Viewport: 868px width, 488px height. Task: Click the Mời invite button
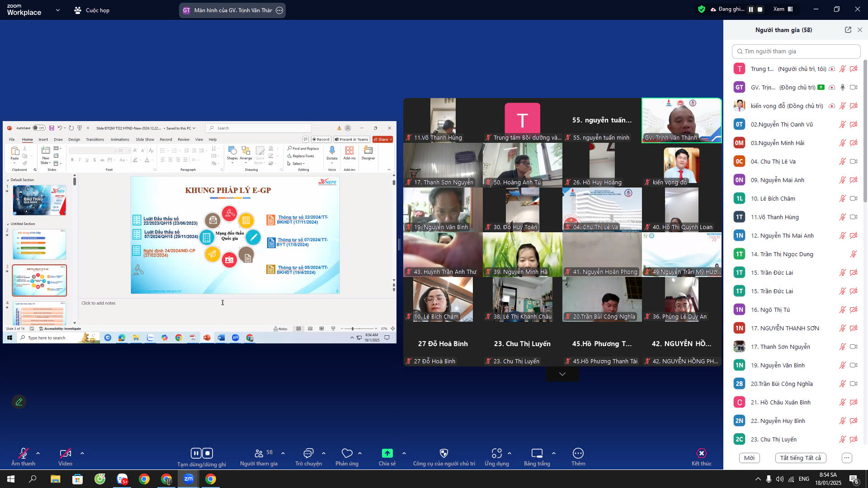[x=749, y=458]
